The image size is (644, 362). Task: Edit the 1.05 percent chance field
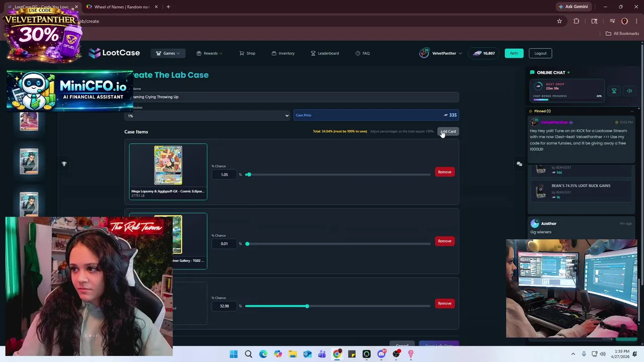click(x=224, y=174)
